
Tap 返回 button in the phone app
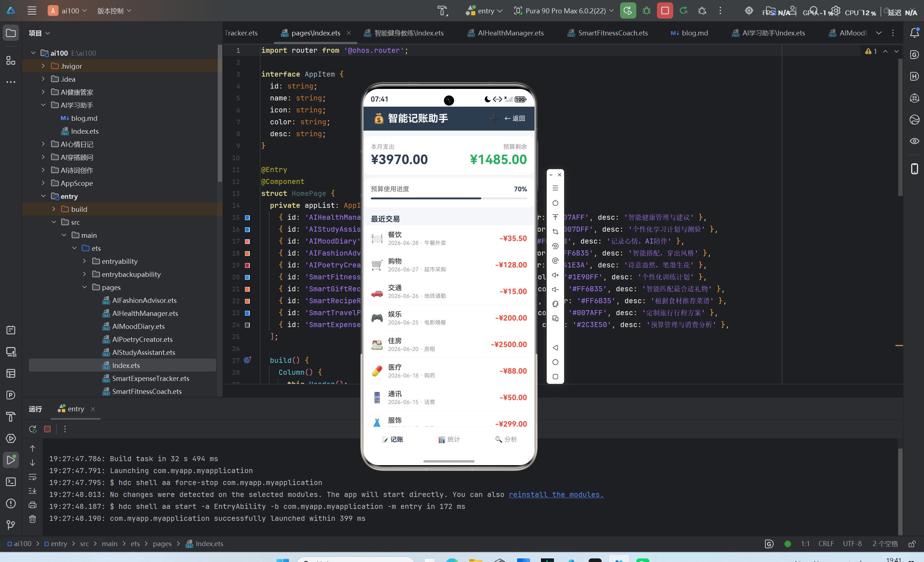515,119
